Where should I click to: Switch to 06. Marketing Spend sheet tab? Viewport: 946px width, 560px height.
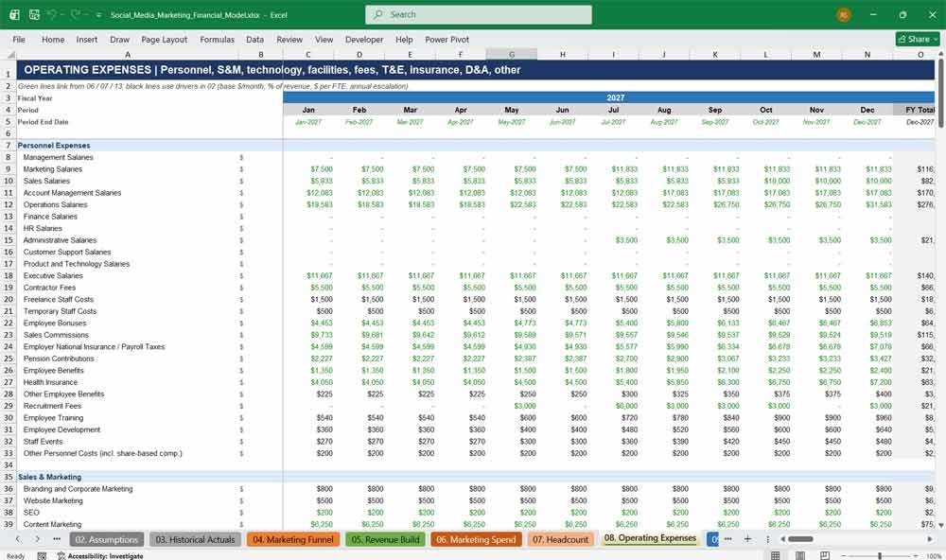point(476,539)
